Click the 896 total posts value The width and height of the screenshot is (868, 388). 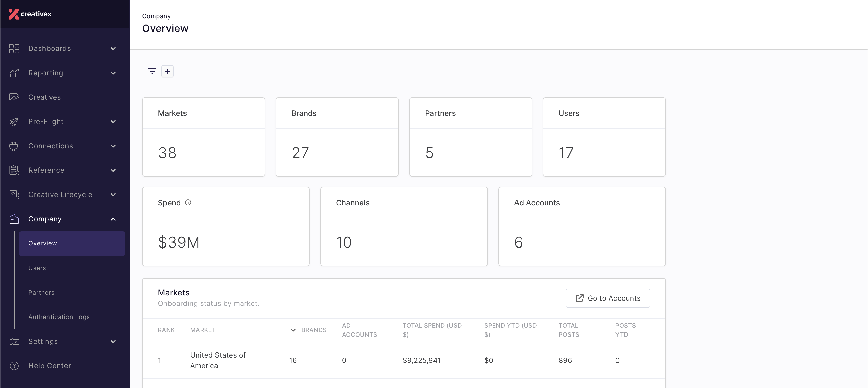(565, 360)
